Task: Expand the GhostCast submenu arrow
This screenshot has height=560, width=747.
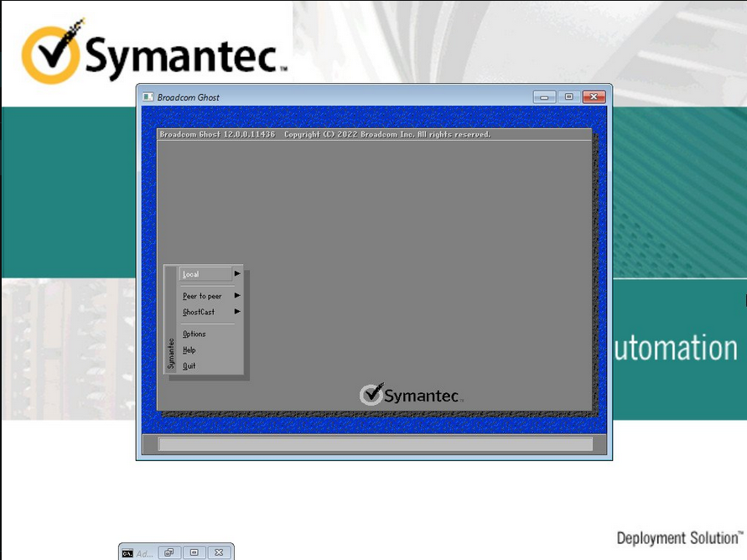Action: click(236, 311)
